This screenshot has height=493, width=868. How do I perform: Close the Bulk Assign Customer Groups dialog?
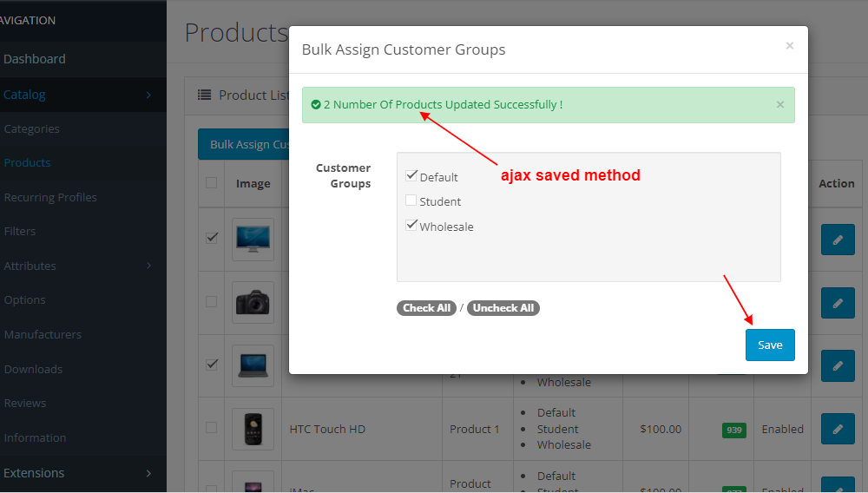pyautogui.click(x=789, y=46)
